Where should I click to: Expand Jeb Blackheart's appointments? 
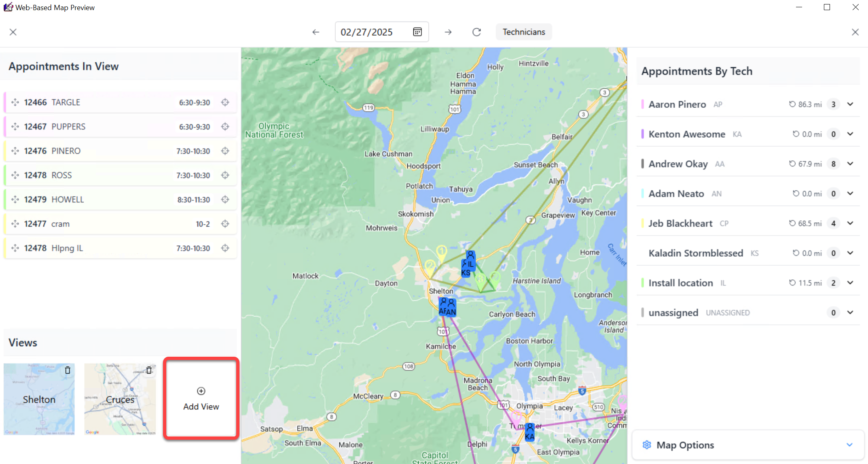[850, 223]
